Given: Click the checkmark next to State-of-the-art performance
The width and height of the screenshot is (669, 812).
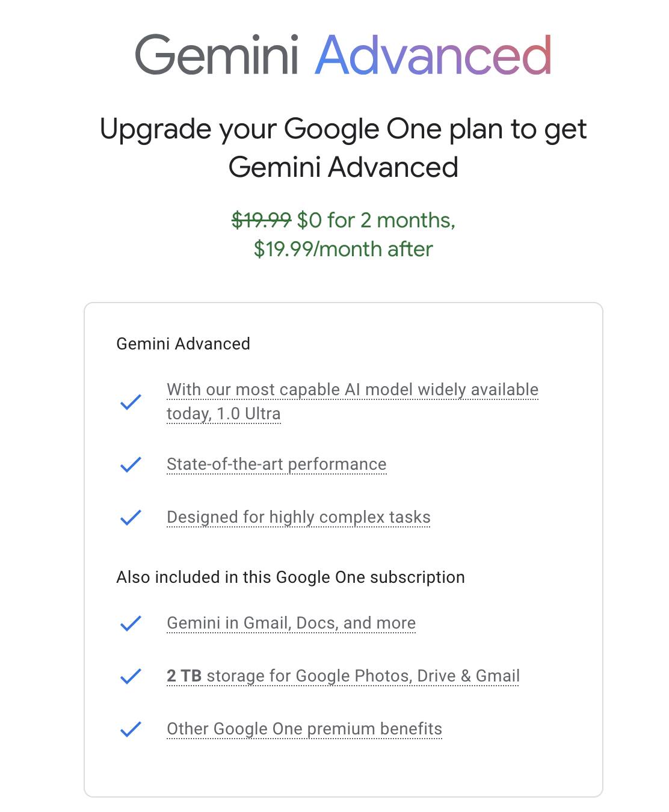Looking at the screenshot, I should point(131,464).
